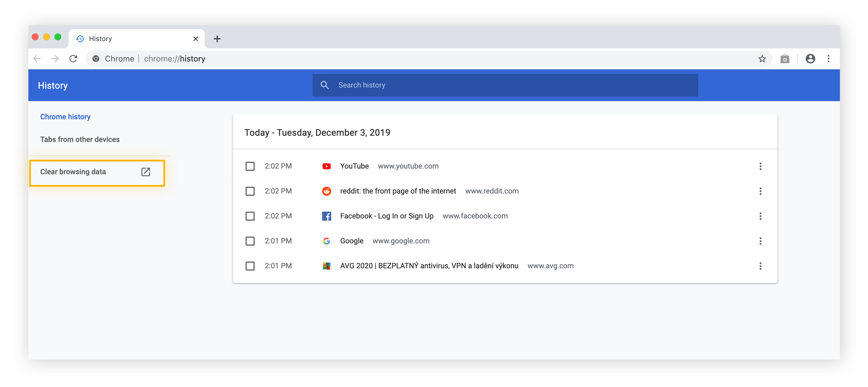Click the search icon in the History header

[x=324, y=85]
